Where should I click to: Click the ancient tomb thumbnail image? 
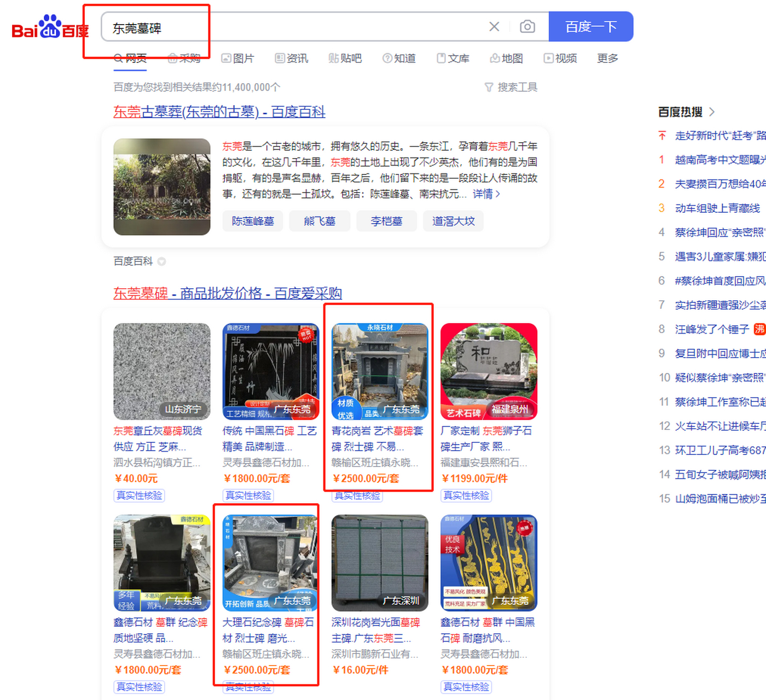point(162,186)
